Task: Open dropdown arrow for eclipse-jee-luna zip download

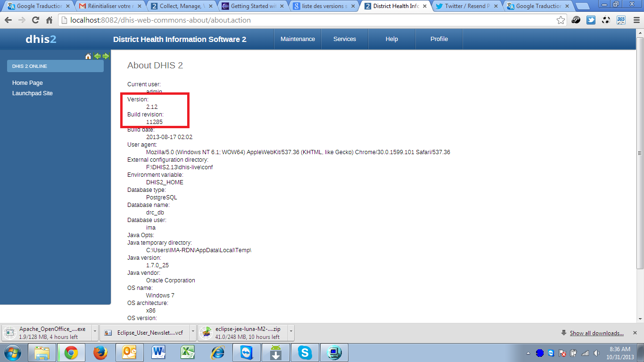Action: pyautogui.click(x=290, y=332)
